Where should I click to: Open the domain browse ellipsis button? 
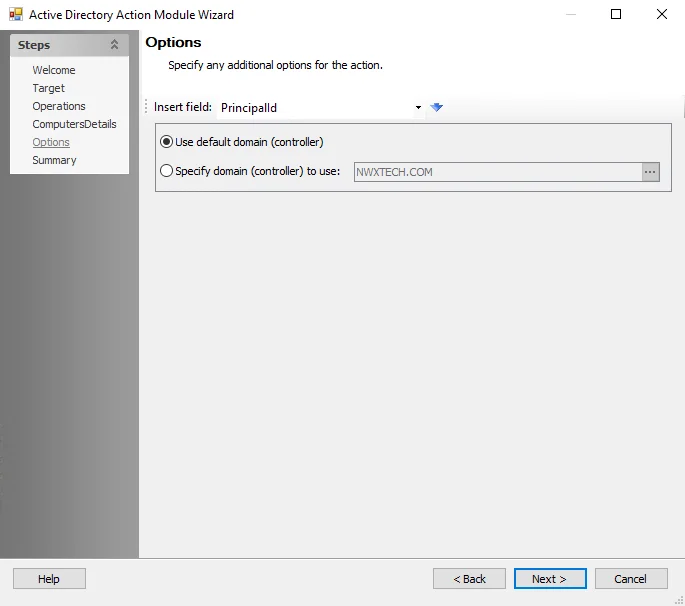650,172
